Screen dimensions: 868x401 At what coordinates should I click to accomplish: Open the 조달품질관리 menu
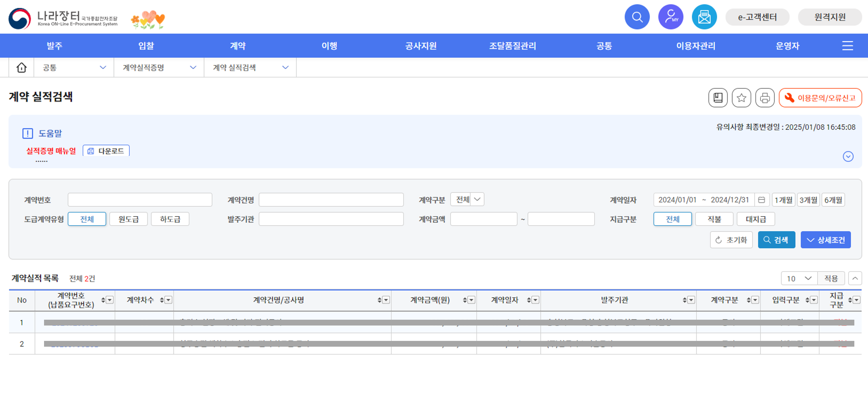[x=513, y=46]
